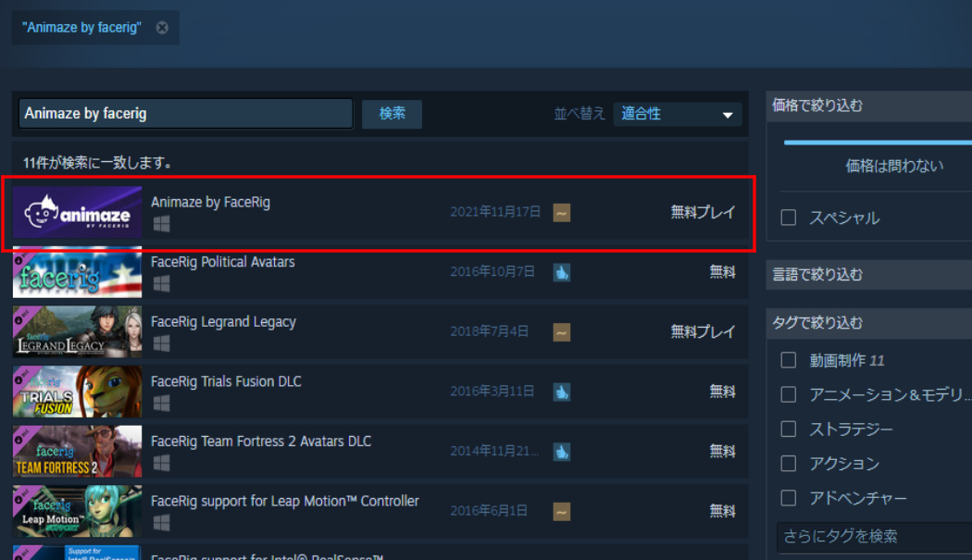Click the 検索 search button
This screenshot has height=560, width=972.
392,114
